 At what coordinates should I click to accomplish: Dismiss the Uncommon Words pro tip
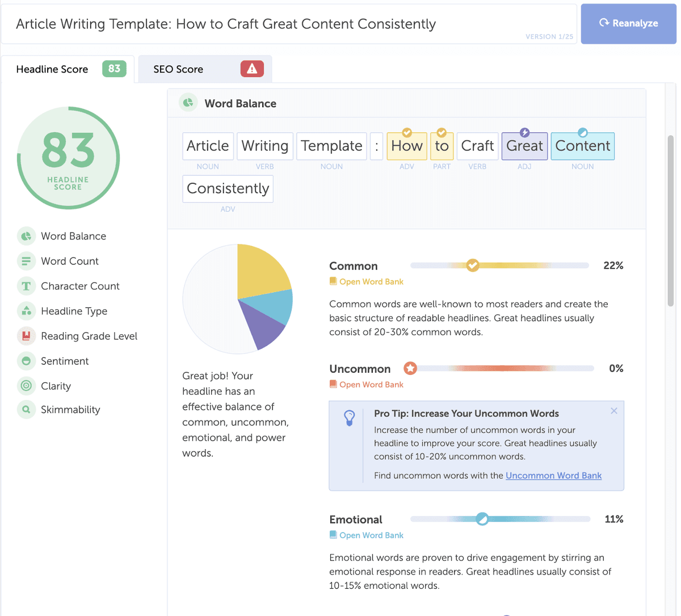click(613, 411)
